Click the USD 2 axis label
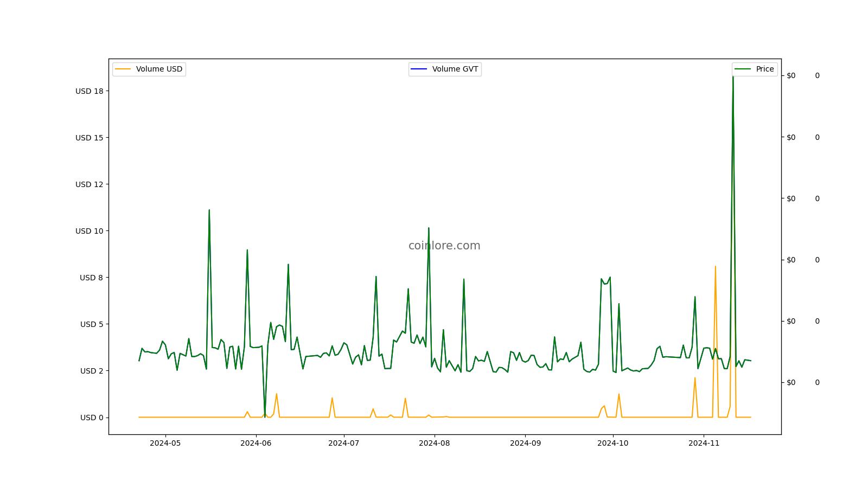868x488 pixels. [x=91, y=371]
